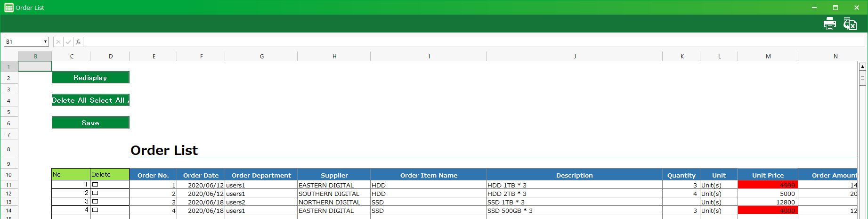Select the red Unit Price cell showing 4999
The height and width of the screenshot is (219, 868).
coord(768,185)
